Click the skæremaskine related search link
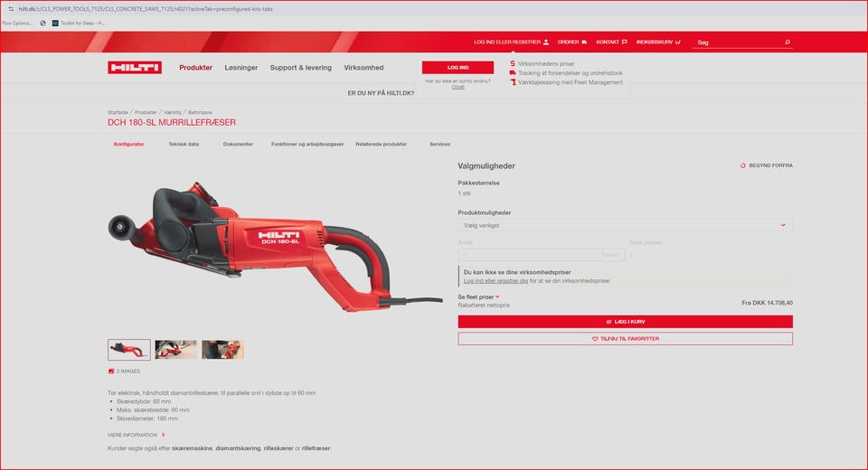The width and height of the screenshot is (868, 470). click(192, 448)
